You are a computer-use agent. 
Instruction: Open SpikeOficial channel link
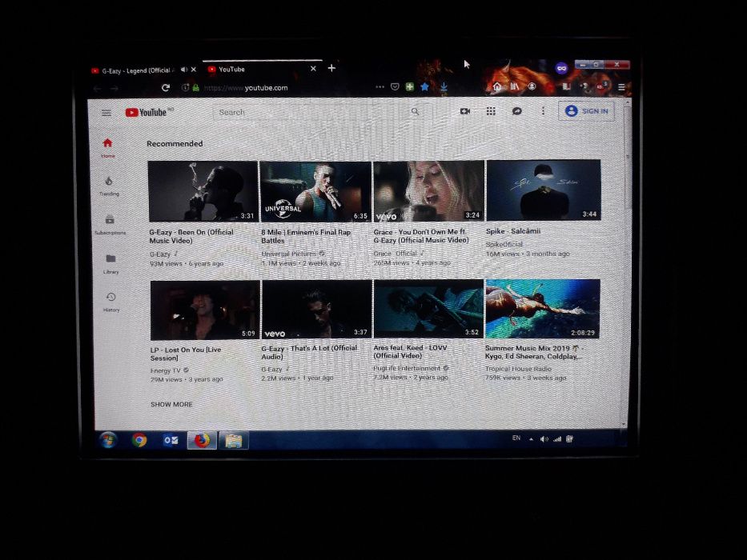[504, 244]
